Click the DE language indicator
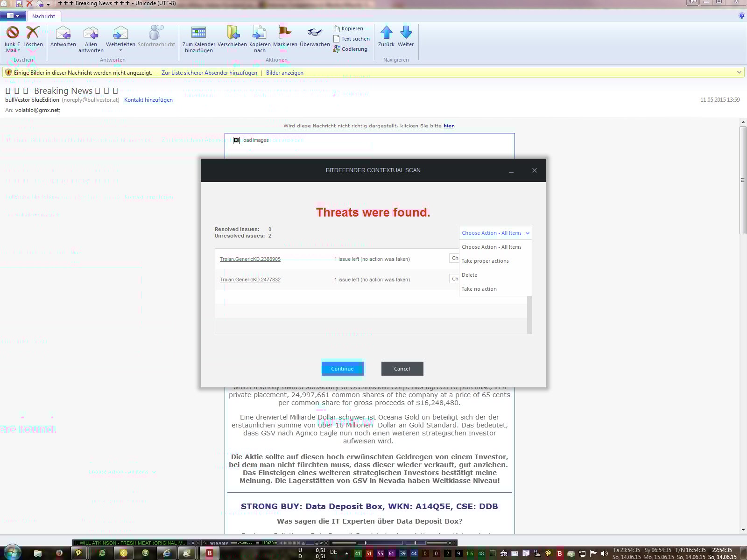 point(333,552)
